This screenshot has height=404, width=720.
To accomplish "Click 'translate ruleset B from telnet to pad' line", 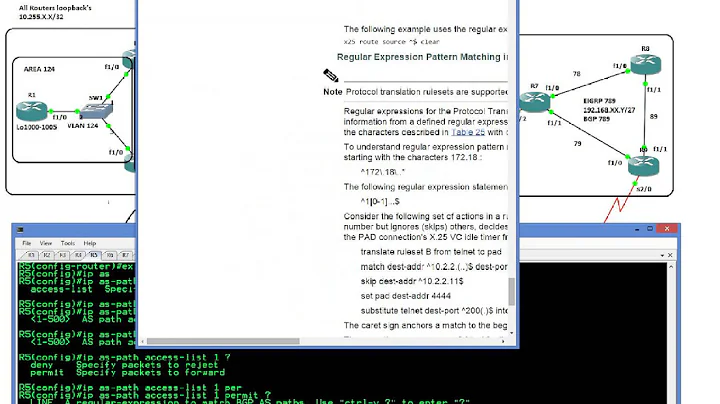I will click(x=431, y=252).
